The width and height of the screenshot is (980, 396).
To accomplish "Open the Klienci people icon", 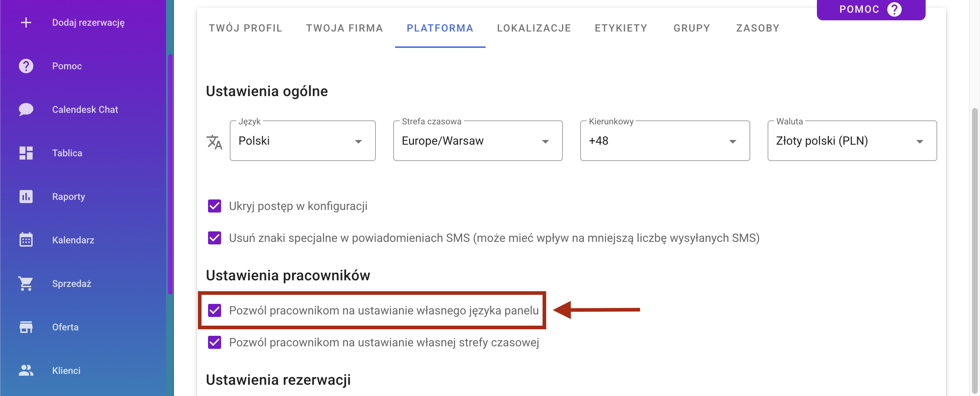I will (x=26, y=371).
